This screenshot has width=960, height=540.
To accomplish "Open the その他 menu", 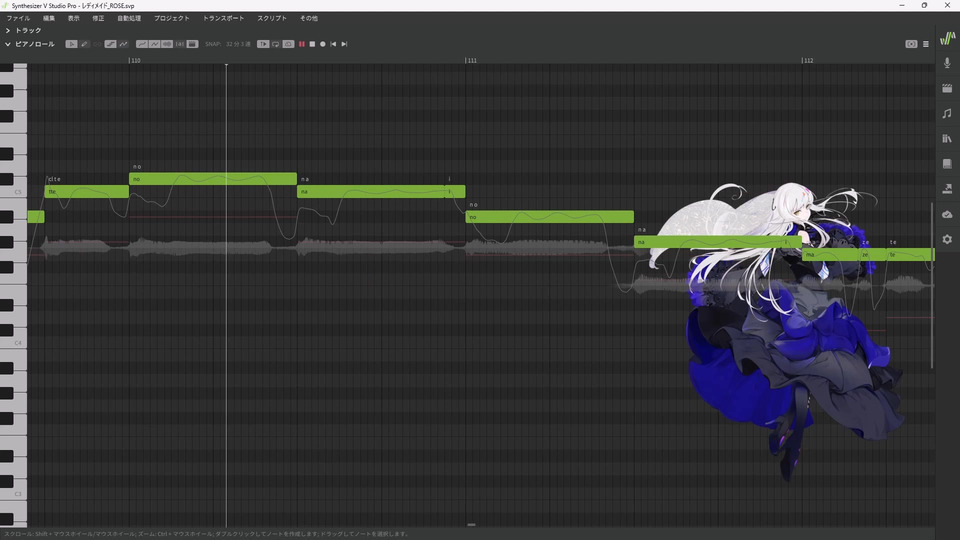I will (309, 18).
